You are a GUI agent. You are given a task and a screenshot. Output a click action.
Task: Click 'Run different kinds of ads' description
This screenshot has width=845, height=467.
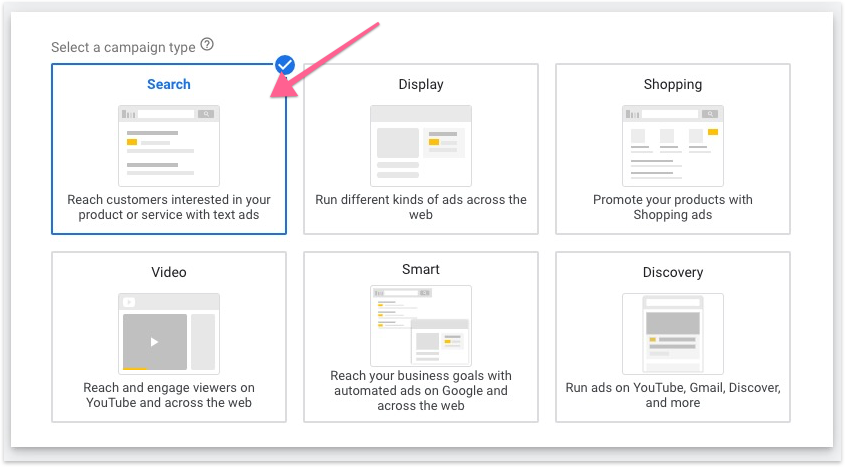(x=420, y=207)
